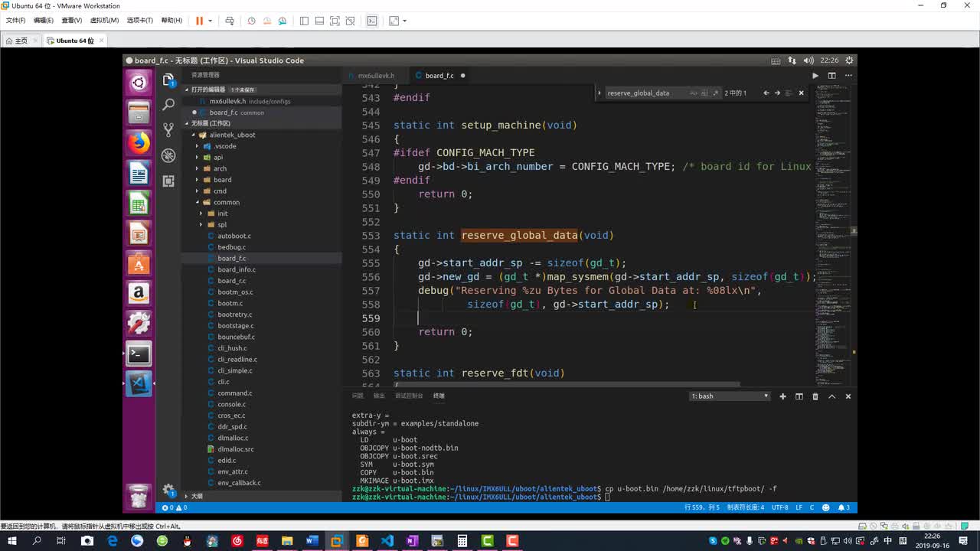Click the errors and warnings status indicator
Image resolution: width=980 pixels, height=551 pixels.
174,507
